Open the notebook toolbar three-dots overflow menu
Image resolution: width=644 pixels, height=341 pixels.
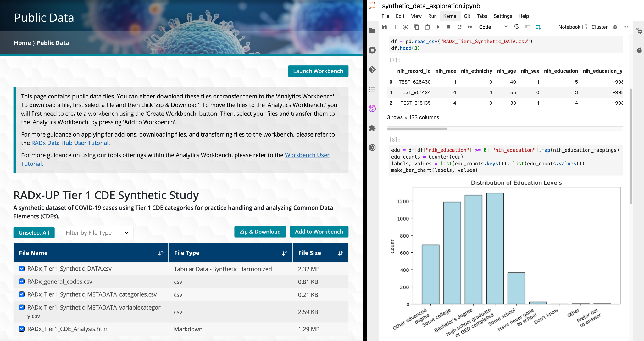coord(626,27)
